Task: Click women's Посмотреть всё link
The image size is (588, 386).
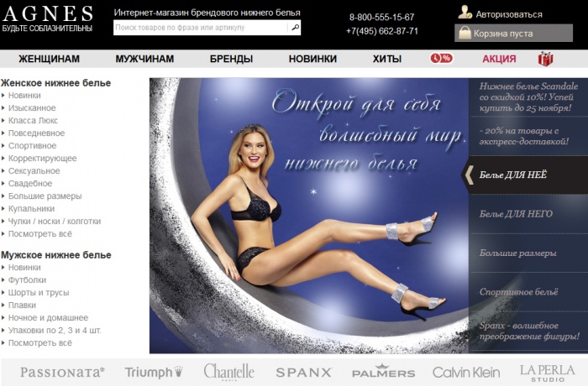Action: click(40, 234)
